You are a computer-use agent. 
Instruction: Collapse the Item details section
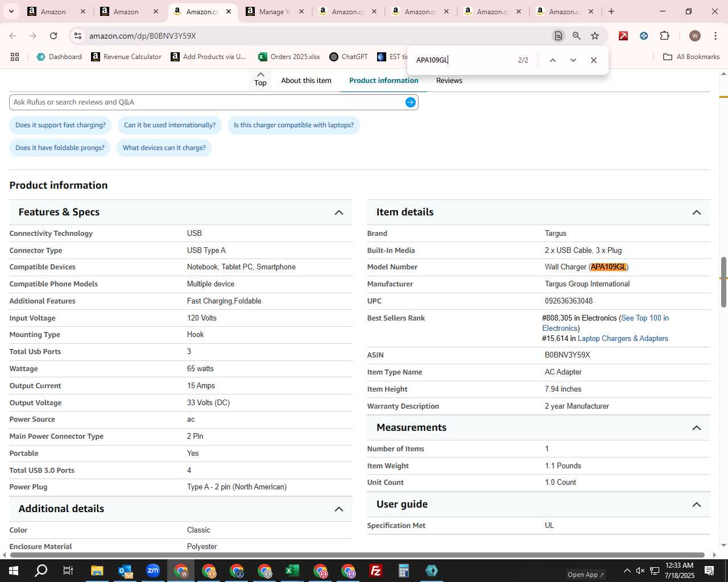pyautogui.click(x=697, y=213)
